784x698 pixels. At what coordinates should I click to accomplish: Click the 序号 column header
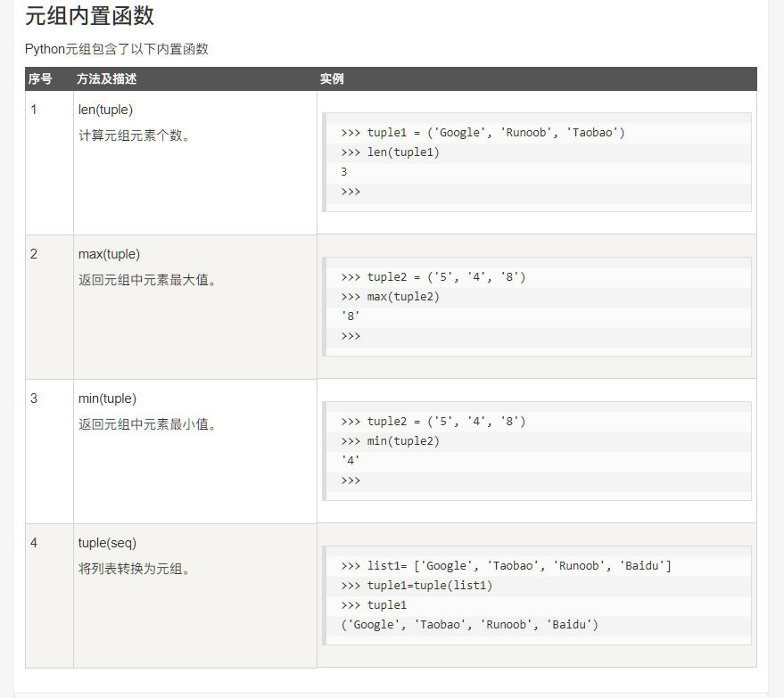click(40, 79)
